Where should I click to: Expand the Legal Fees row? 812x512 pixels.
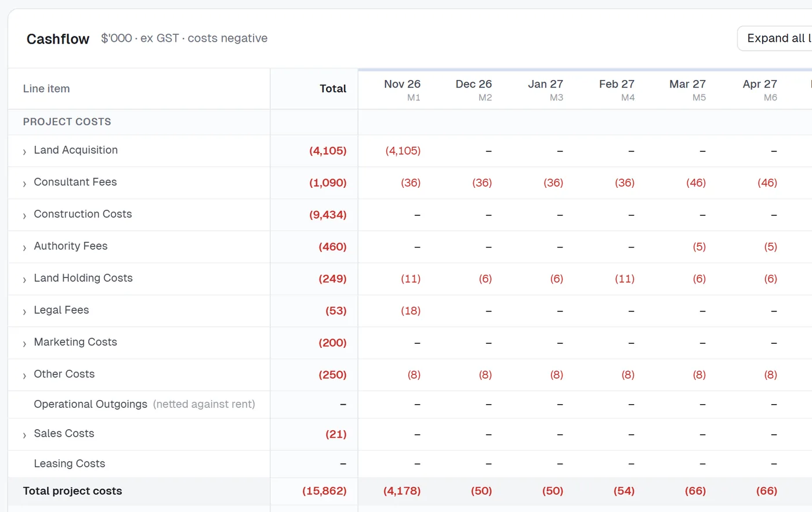[x=24, y=311]
